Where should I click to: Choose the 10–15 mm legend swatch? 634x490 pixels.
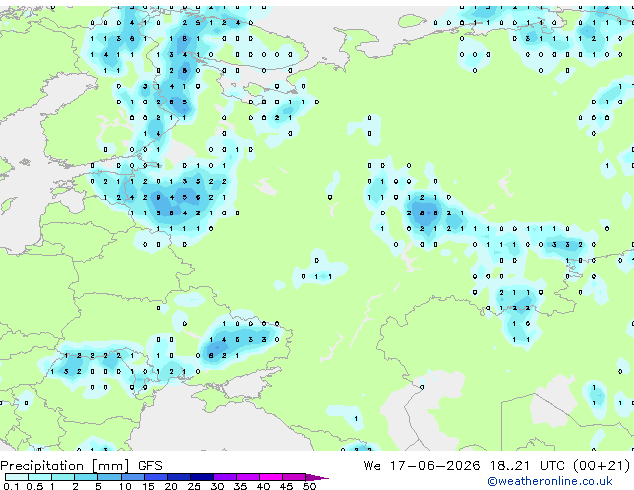click(x=133, y=477)
